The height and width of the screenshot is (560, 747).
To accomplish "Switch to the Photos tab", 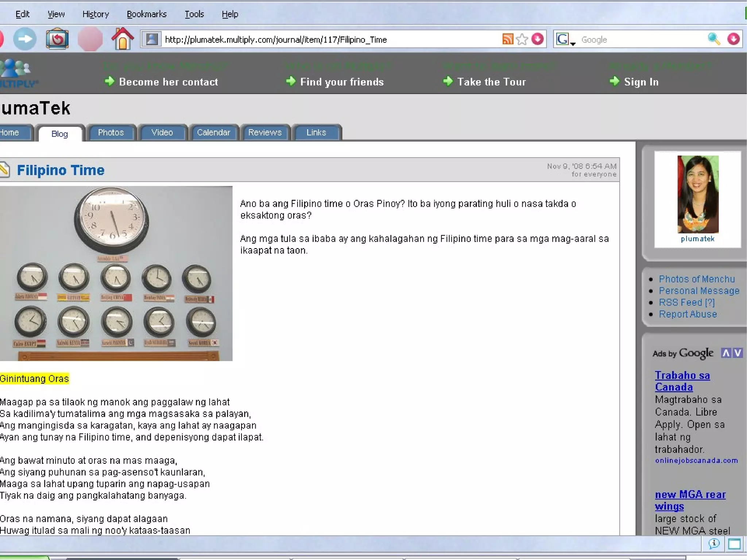I will pyautogui.click(x=111, y=132).
